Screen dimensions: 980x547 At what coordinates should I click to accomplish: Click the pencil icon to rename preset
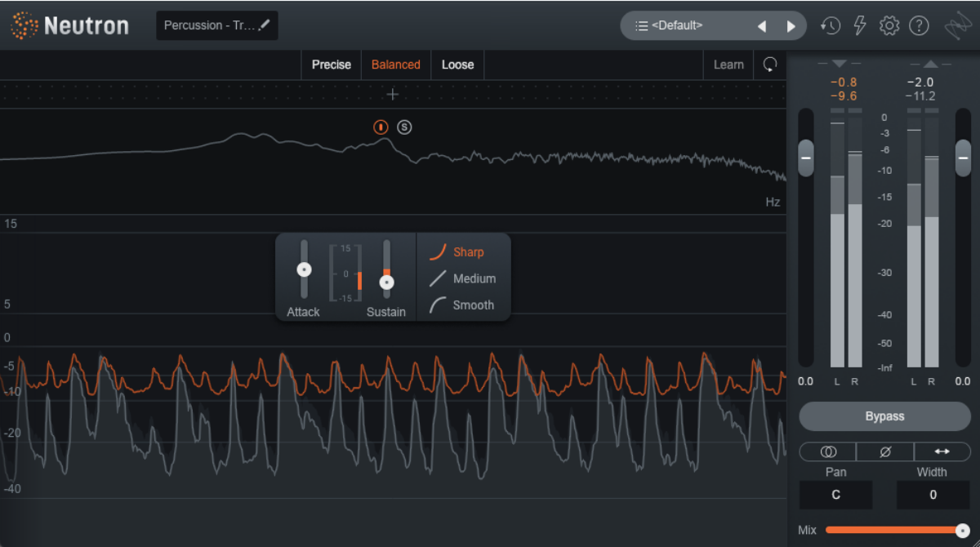point(264,25)
